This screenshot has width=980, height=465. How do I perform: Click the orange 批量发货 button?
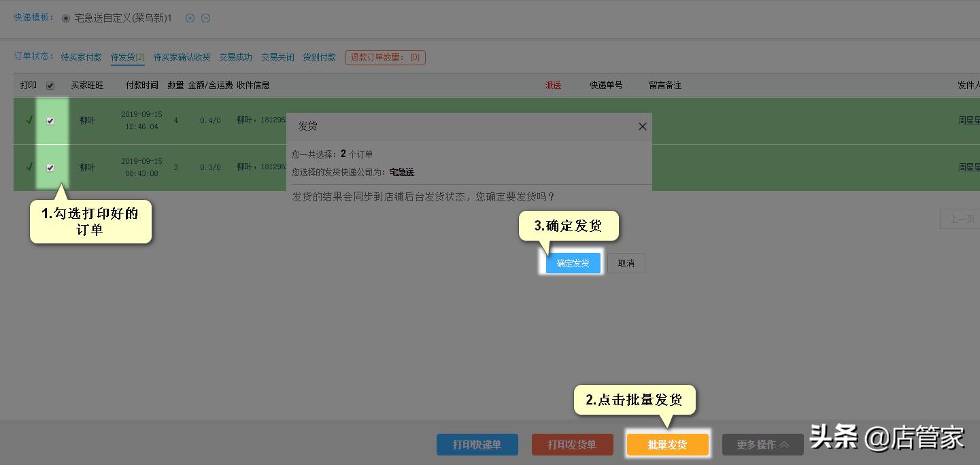click(667, 444)
